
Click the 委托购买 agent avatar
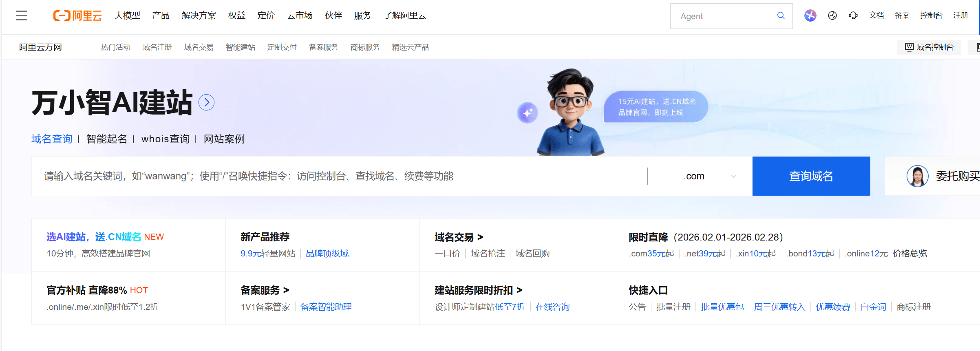pos(917,176)
